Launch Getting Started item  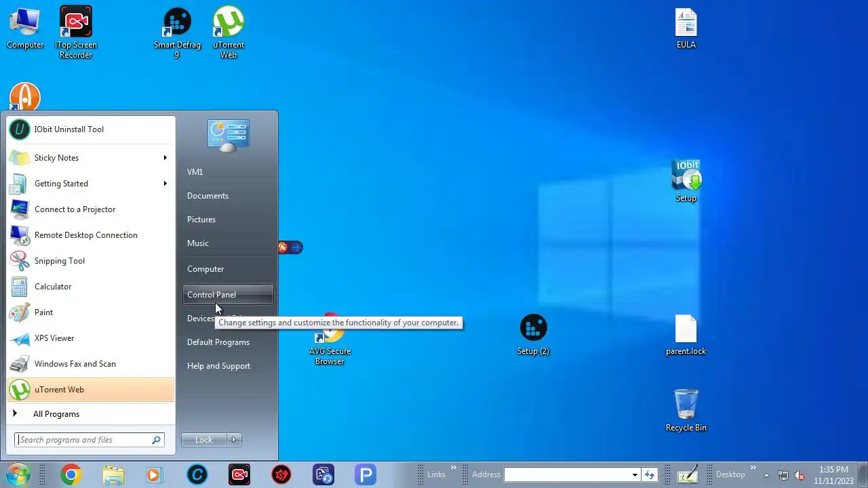[91, 184]
